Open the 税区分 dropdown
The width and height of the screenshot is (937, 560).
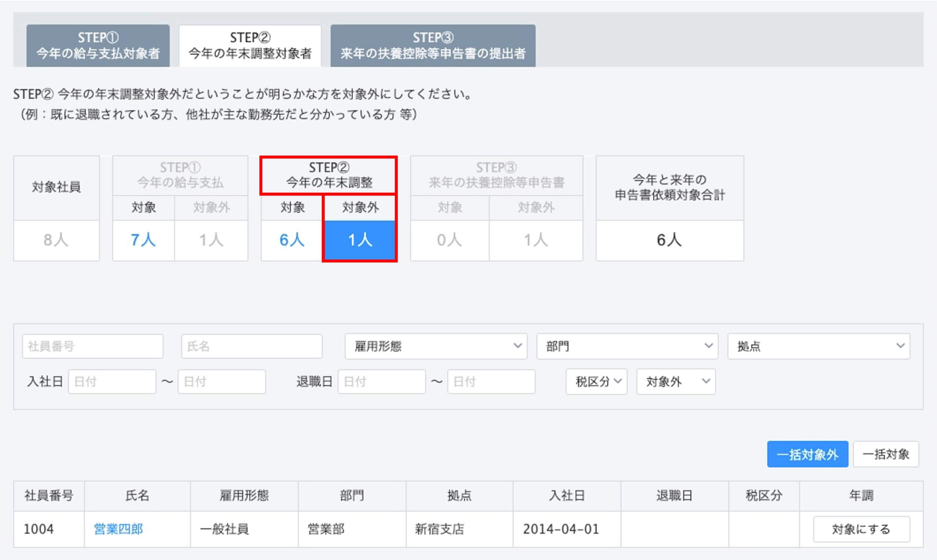596,381
